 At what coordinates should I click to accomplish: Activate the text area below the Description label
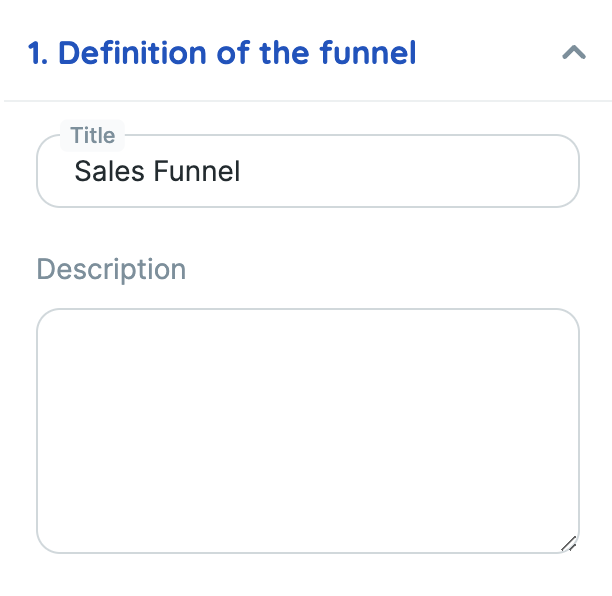pos(308,431)
